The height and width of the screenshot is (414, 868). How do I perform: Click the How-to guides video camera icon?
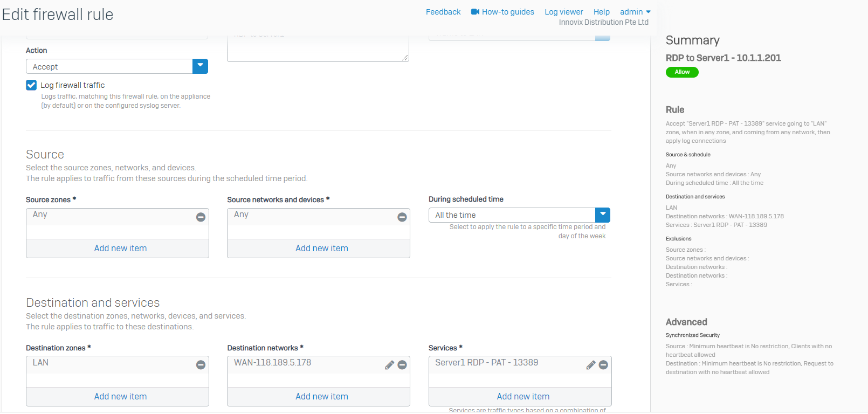point(475,12)
